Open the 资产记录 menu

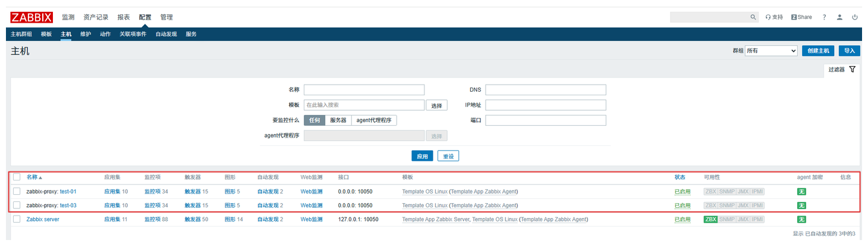96,17
